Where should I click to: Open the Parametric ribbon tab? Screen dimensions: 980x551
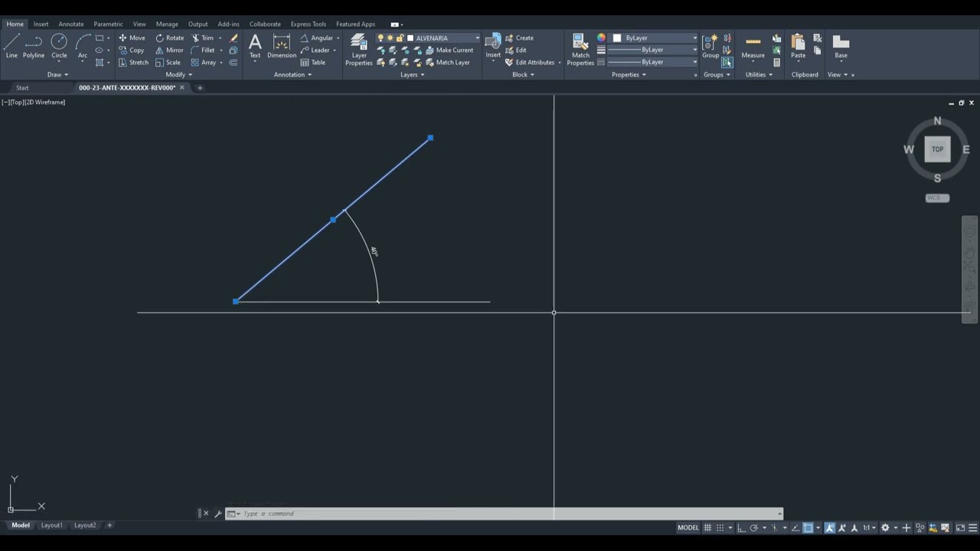click(108, 24)
